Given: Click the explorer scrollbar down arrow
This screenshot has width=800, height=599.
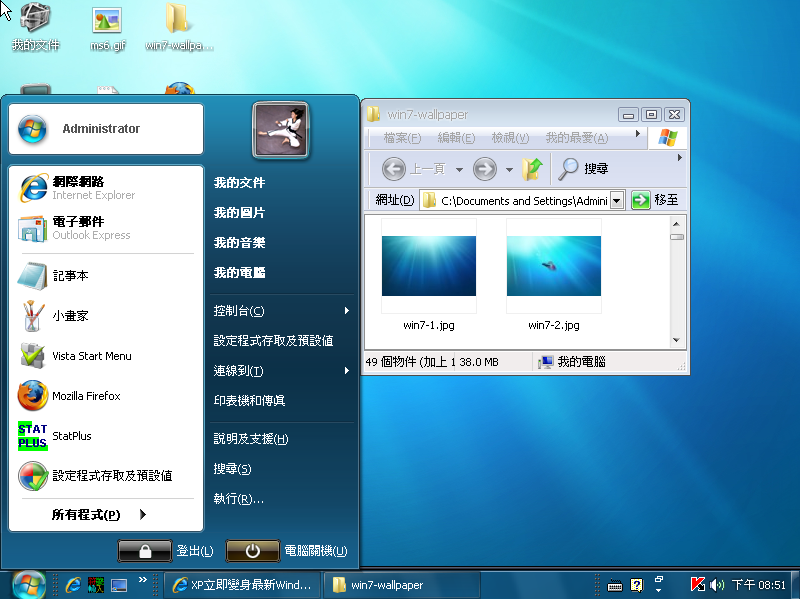Looking at the screenshot, I should tap(677, 340).
